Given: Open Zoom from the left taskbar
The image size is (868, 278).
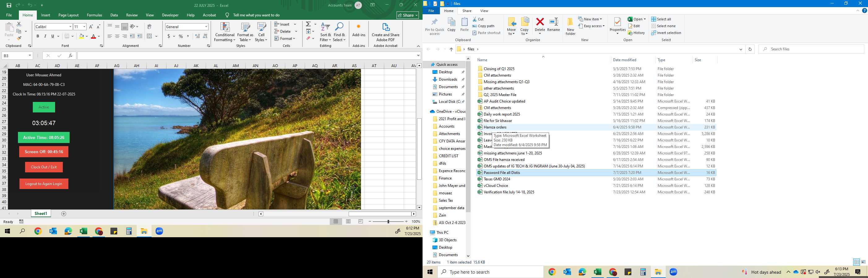Looking at the screenshot, I should [159, 231].
